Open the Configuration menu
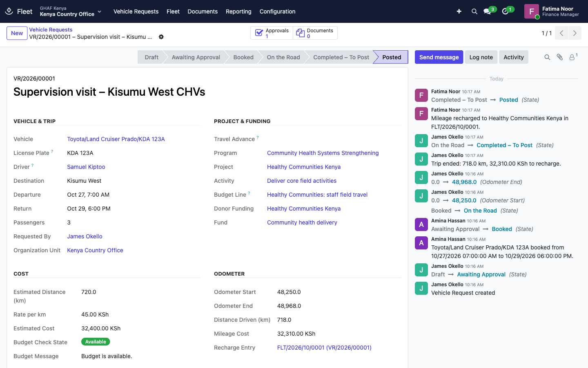Screen dimensions: 588x368 click(278, 11)
